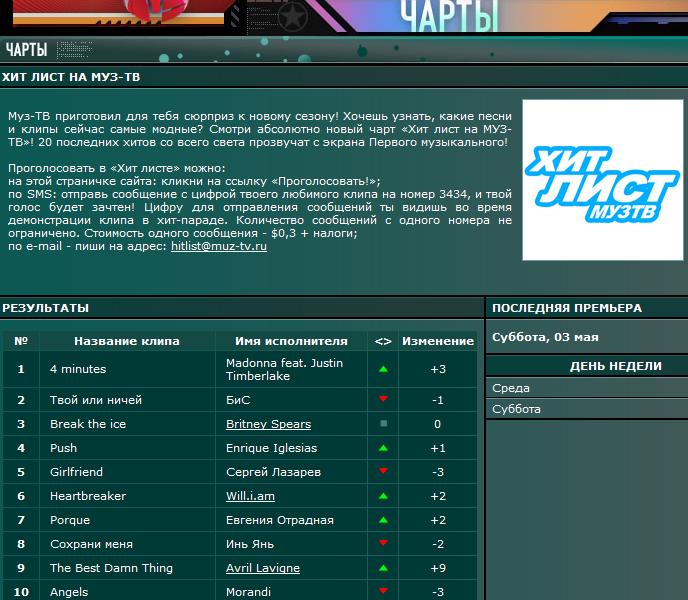Click the large ЧАРТЫ banner at top
Screen dimensions: 688x600
[x=449, y=16]
